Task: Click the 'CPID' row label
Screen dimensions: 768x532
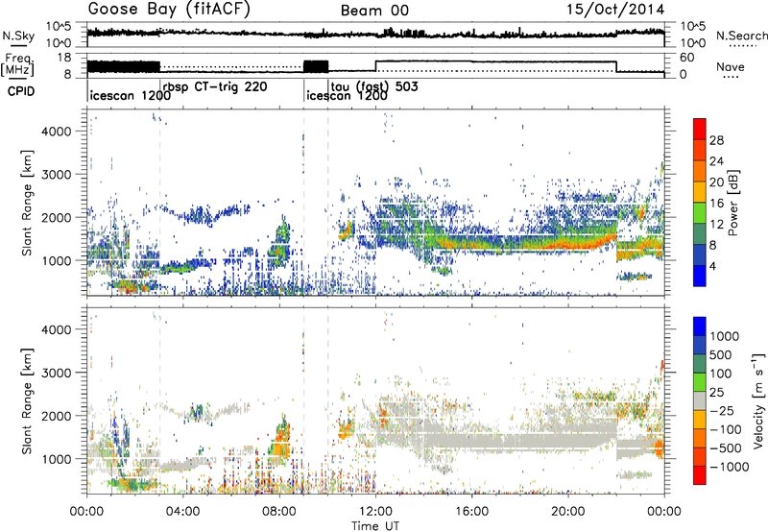Action: (21, 91)
